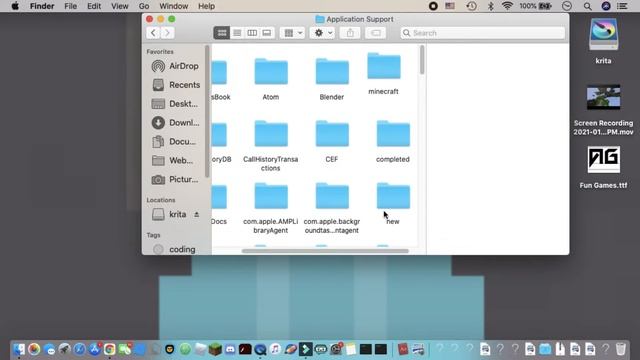Screen dimensions: 640x360
Task: Click the folder name text 'minecraft'
Action: (383, 91)
